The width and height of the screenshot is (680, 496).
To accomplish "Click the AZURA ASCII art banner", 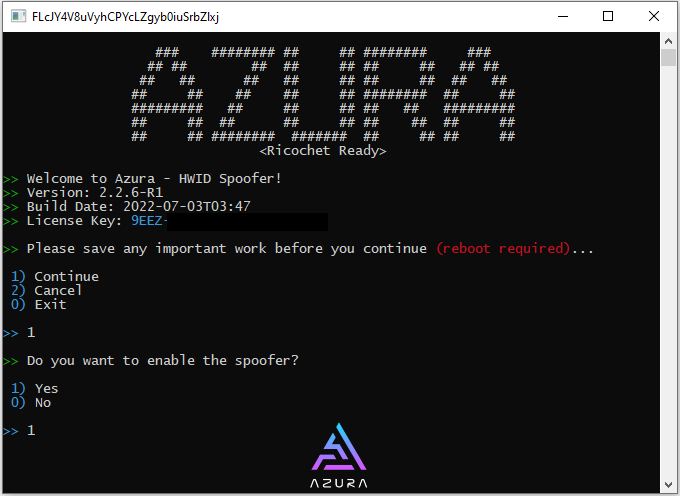I will click(x=323, y=95).
